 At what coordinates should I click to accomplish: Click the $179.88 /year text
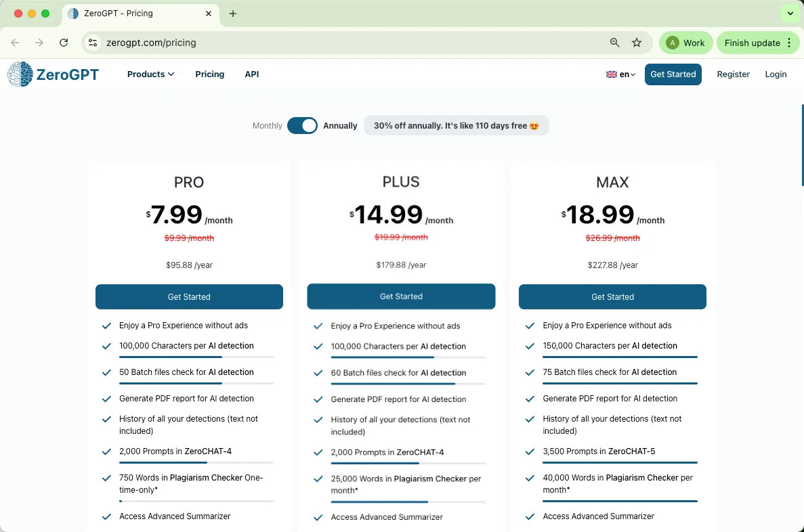pos(401,265)
